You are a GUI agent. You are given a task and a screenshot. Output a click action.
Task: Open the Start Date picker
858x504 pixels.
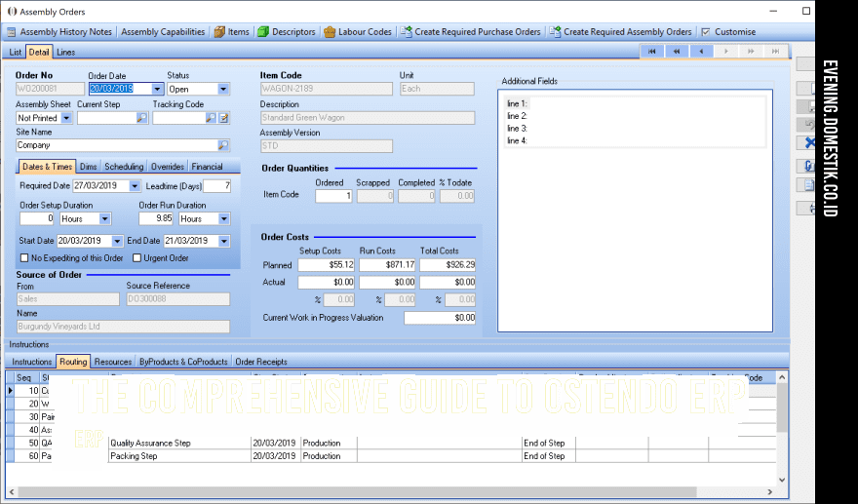(117, 241)
